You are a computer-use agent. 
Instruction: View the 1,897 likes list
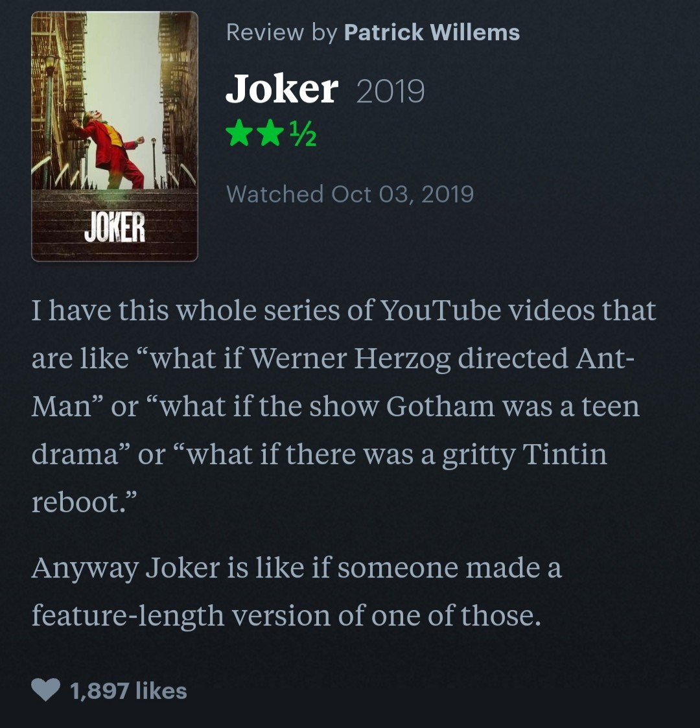[x=128, y=690]
